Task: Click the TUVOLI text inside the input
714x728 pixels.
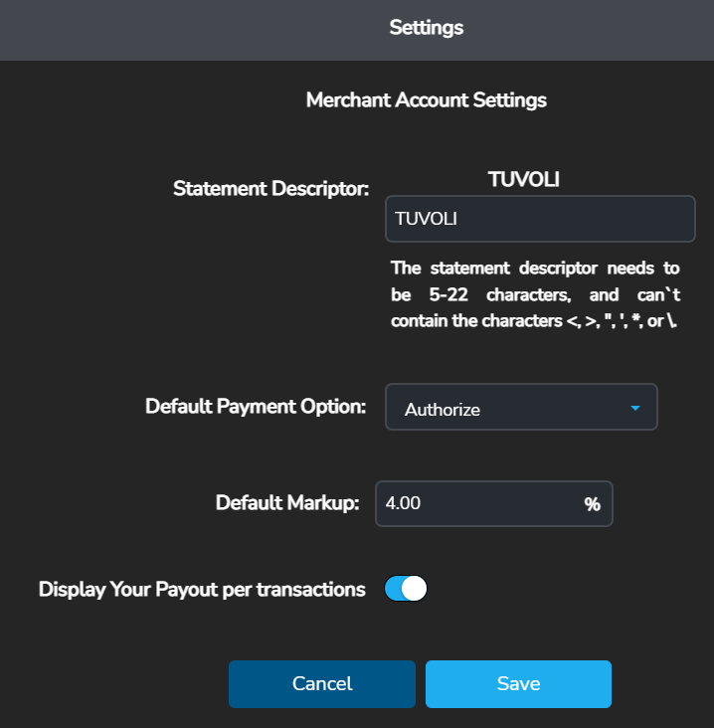Action: tap(426, 220)
